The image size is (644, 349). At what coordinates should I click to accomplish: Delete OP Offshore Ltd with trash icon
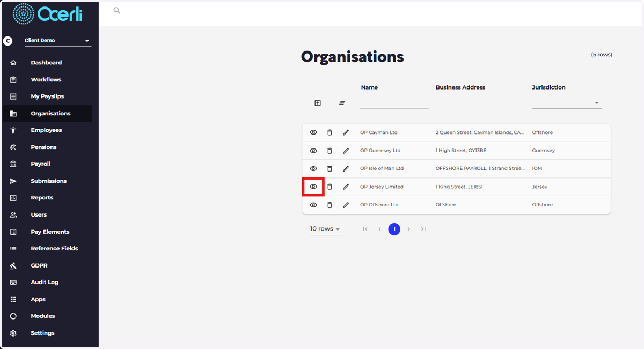[330, 205]
